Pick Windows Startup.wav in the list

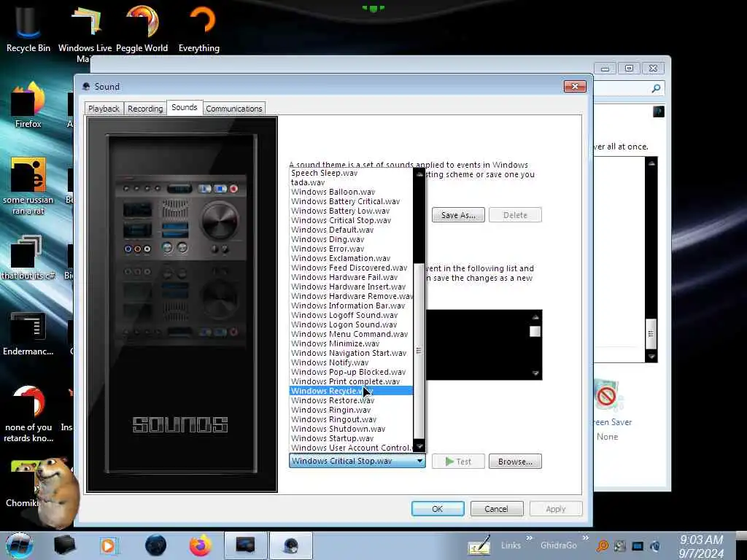tap(351, 438)
